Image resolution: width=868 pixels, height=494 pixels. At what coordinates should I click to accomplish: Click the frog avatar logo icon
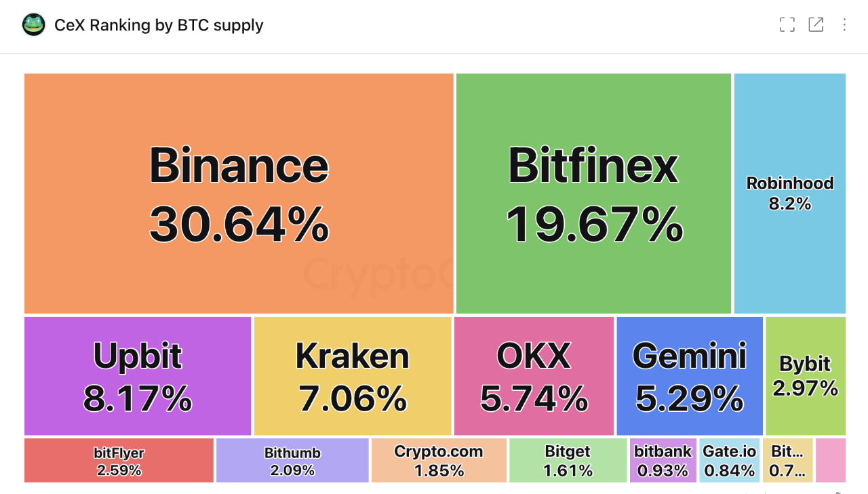34,25
